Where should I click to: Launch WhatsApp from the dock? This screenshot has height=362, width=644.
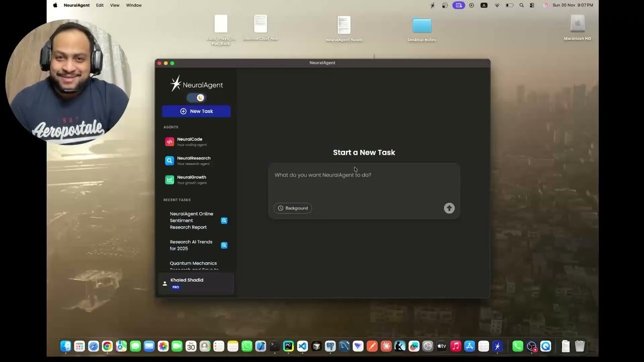pyautogui.click(x=247, y=346)
